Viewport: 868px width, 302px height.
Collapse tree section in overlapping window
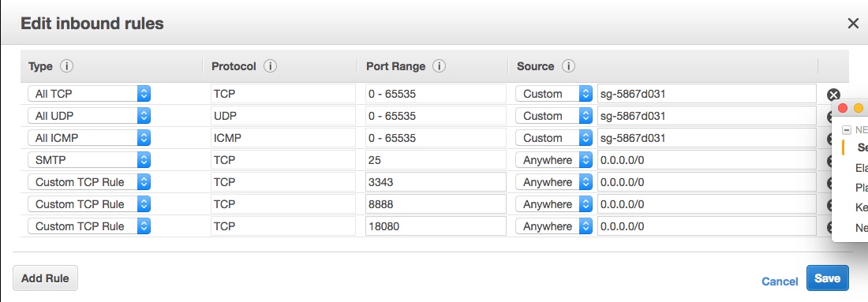click(x=846, y=131)
